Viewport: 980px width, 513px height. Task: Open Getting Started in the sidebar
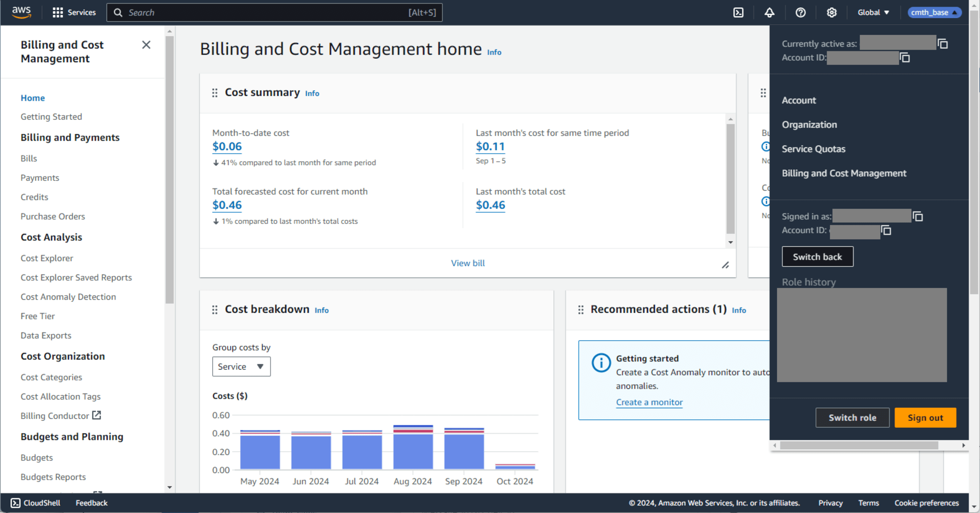pyautogui.click(x=51, y=117)
